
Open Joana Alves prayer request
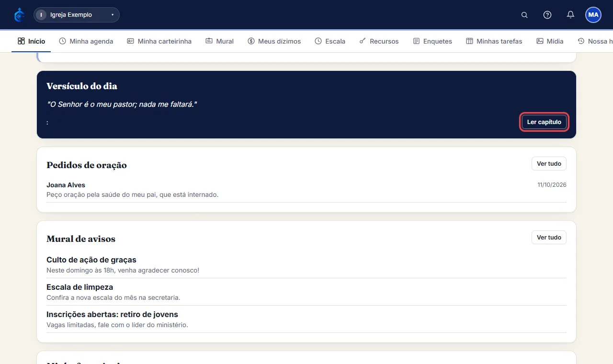pyautogui.click(x=306, y=190)
